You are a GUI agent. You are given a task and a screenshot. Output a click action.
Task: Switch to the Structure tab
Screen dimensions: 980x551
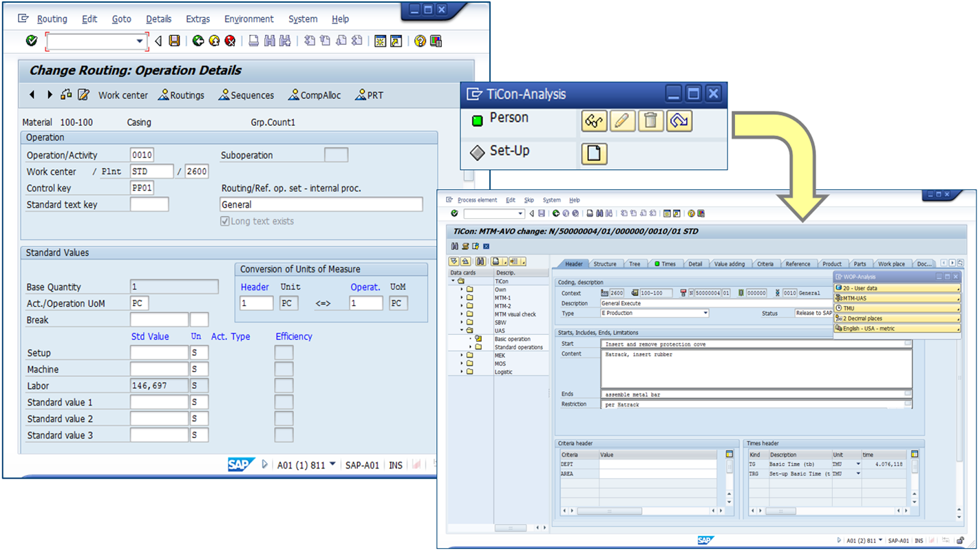point(605,264)
